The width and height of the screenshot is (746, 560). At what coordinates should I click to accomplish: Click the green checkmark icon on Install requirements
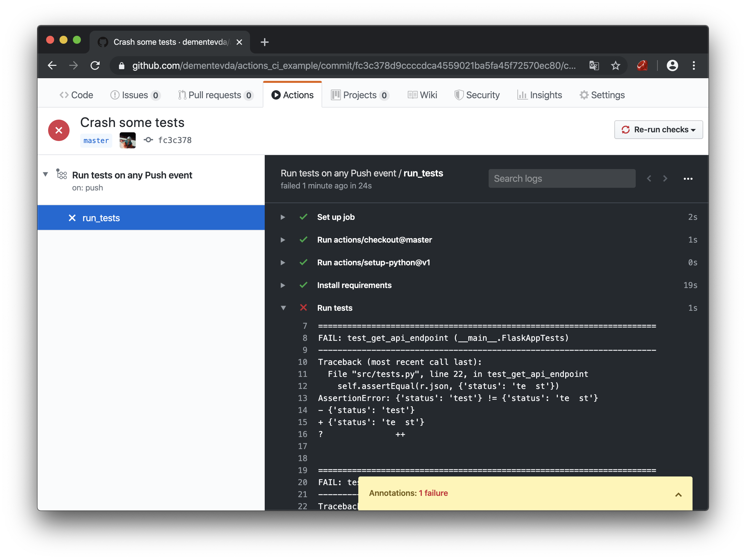(303, 285)
